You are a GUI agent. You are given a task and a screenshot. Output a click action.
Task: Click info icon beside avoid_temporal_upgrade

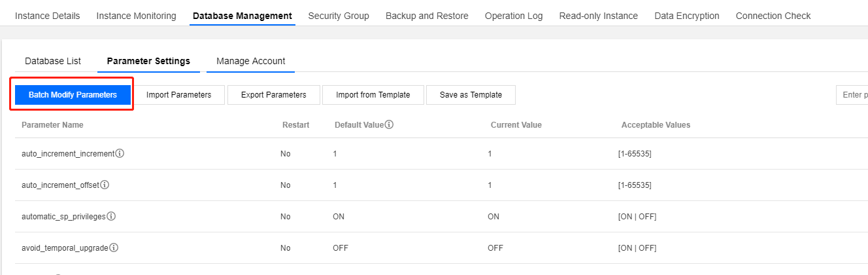114,248
